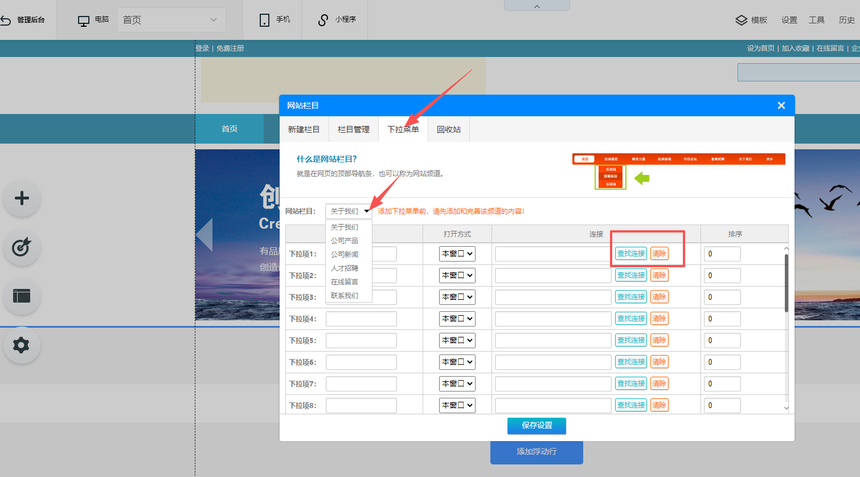860x477 pixels.
Task: Close the 网站栏目 dialog
Action: point(781,106)
